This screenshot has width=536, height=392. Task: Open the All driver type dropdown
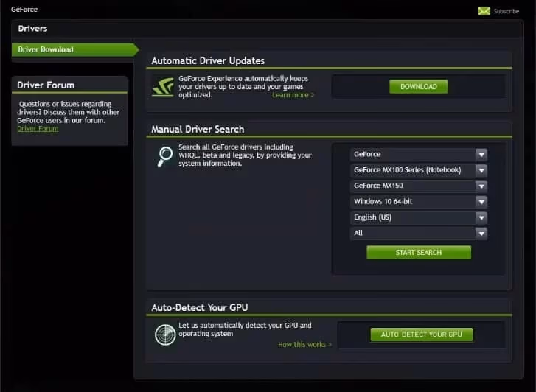tap(419, 233)
